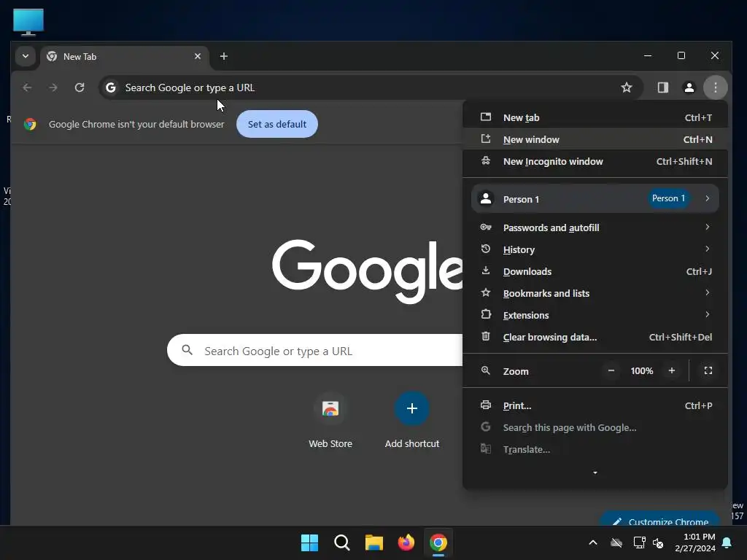Image resolution: width=747 pixels, height=560 pixels.
Task: Open the Web Store shortcut
Action: [330, 420]
